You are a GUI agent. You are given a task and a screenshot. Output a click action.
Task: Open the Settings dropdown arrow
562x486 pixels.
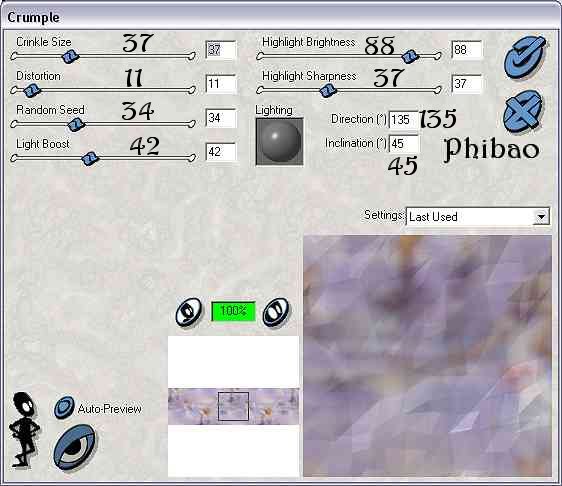point(542,216)
